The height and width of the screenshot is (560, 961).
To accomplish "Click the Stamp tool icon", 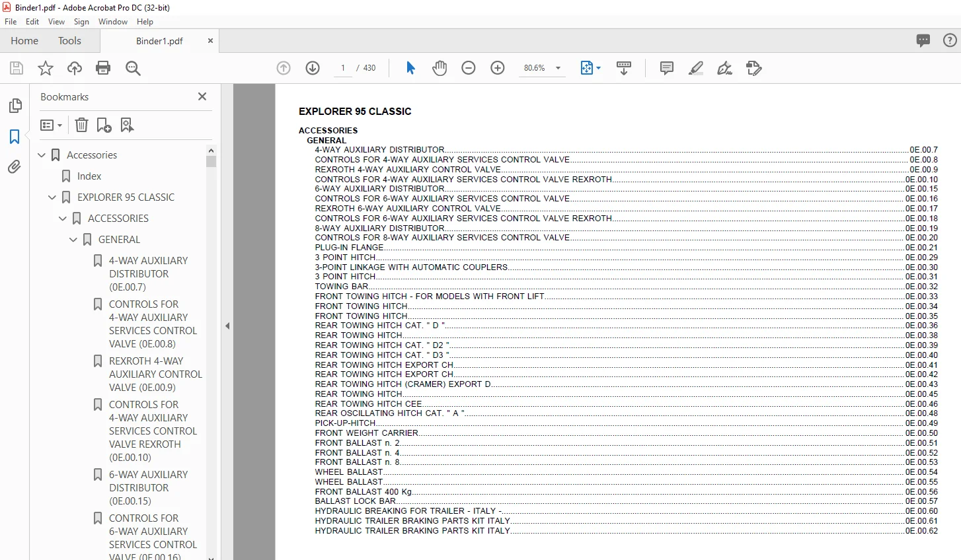I will [x=754, y=68].
